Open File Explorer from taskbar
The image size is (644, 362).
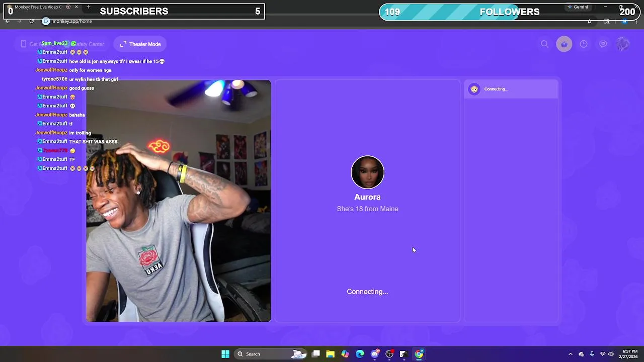coord(330,354)
